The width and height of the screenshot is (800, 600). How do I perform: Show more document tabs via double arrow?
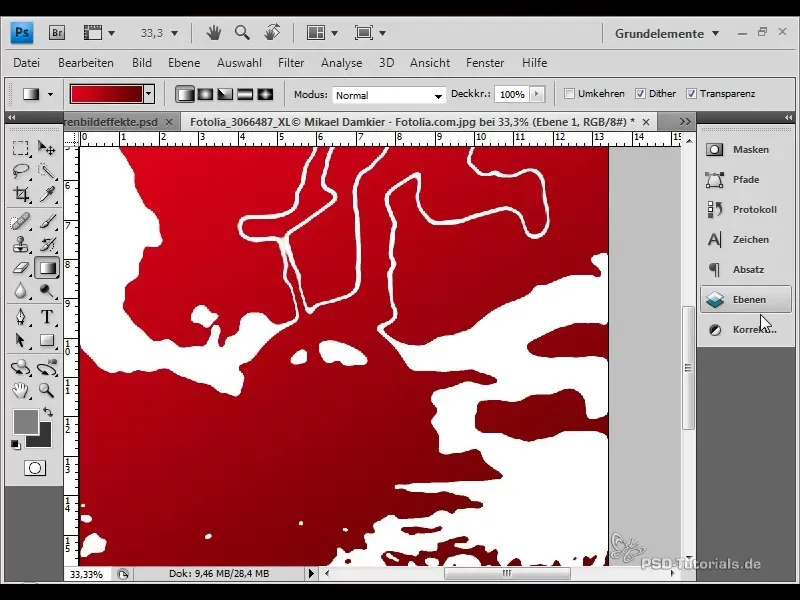[x=685, y=121]
